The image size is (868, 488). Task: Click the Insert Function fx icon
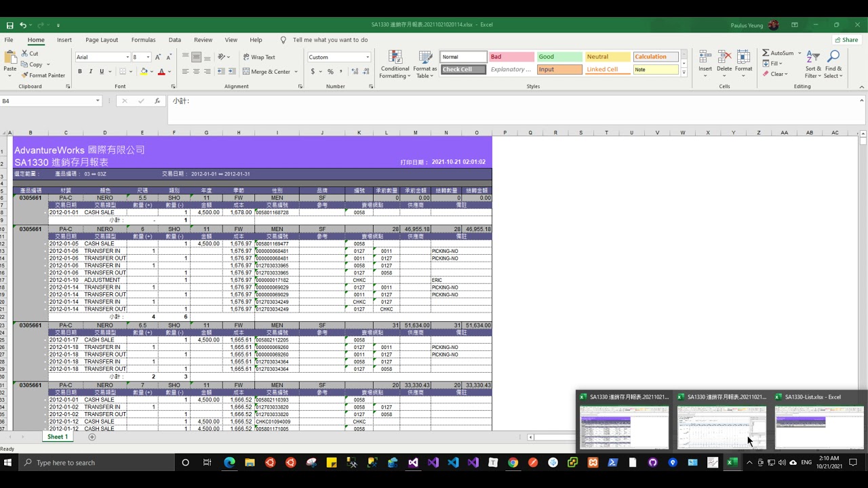pos(157,101)
